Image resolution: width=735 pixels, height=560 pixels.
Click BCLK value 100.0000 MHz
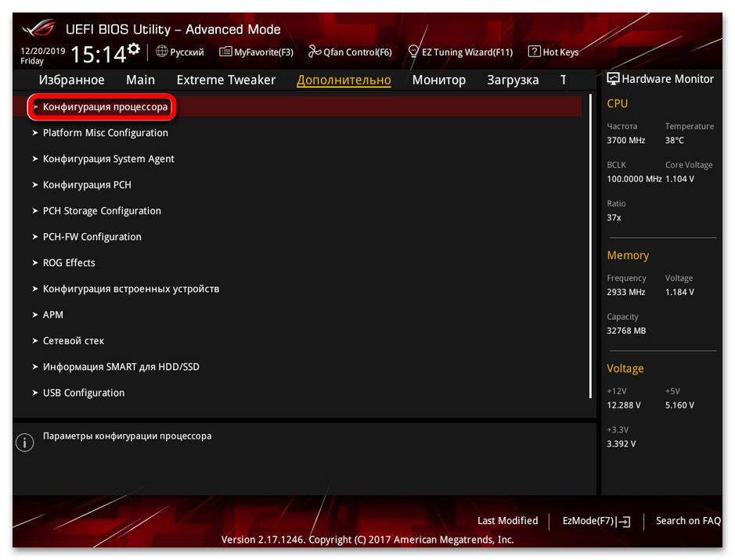click(x=634, y=179)
